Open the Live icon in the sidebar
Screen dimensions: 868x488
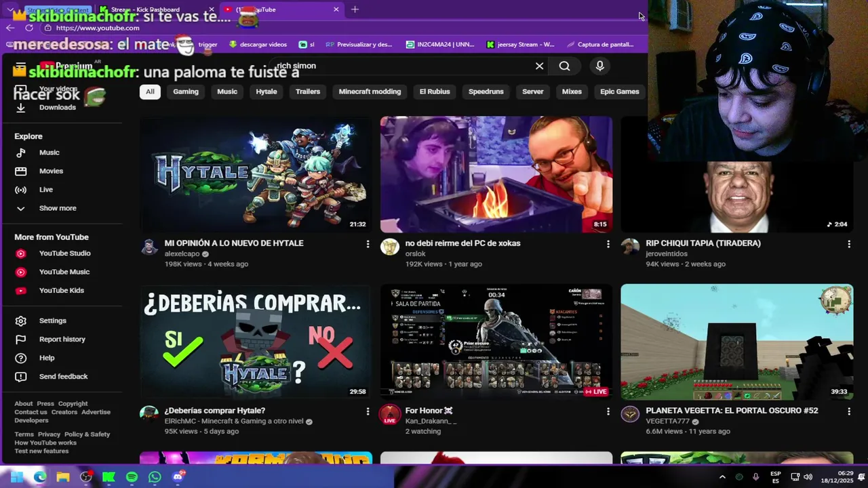click(21, 190)
